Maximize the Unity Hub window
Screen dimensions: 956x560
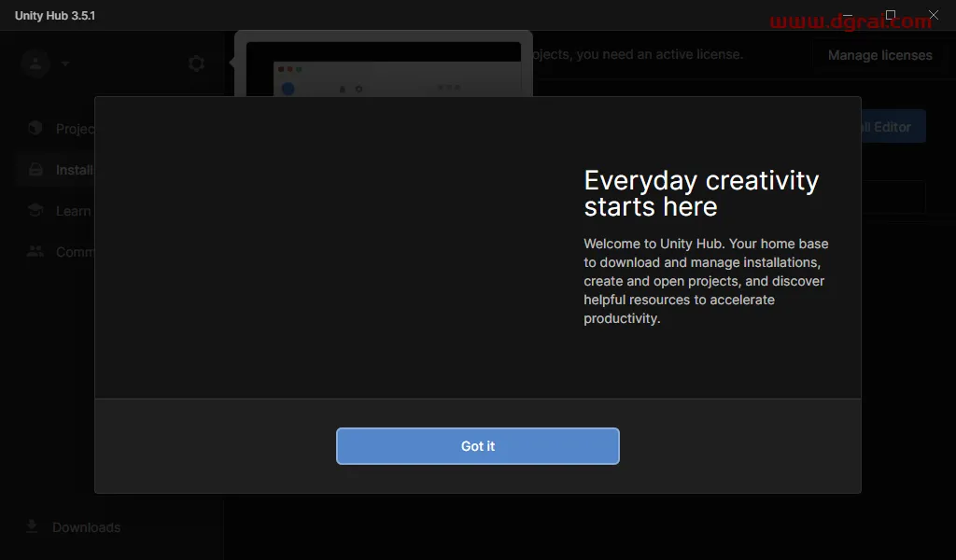tap(890, 15)
